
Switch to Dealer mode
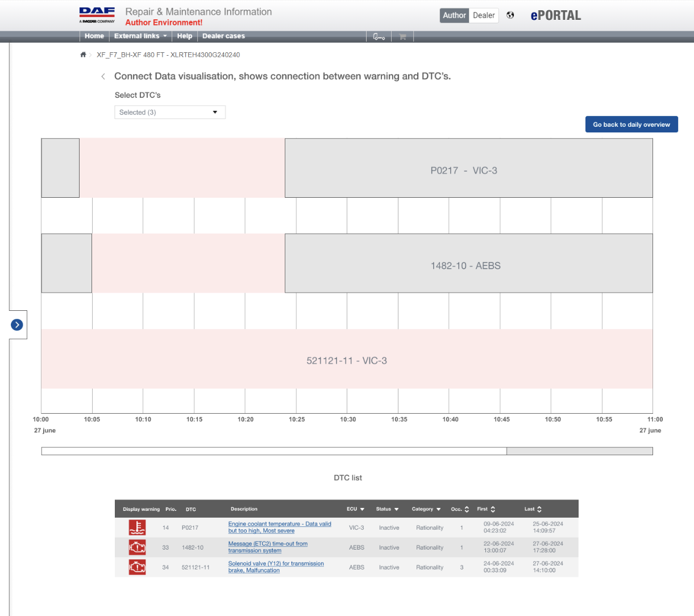[484, 15]
